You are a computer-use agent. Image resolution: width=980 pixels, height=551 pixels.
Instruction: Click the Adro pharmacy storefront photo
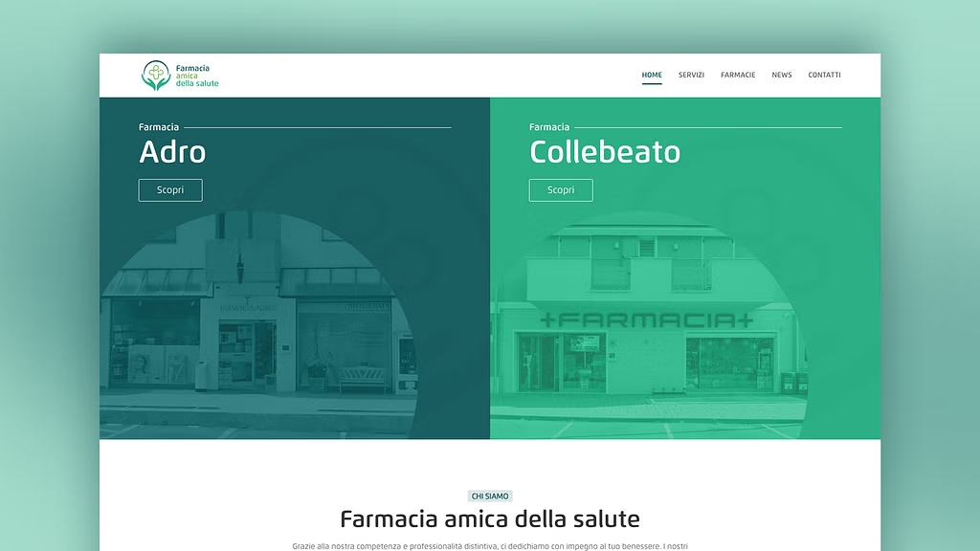tap(258, 325)
